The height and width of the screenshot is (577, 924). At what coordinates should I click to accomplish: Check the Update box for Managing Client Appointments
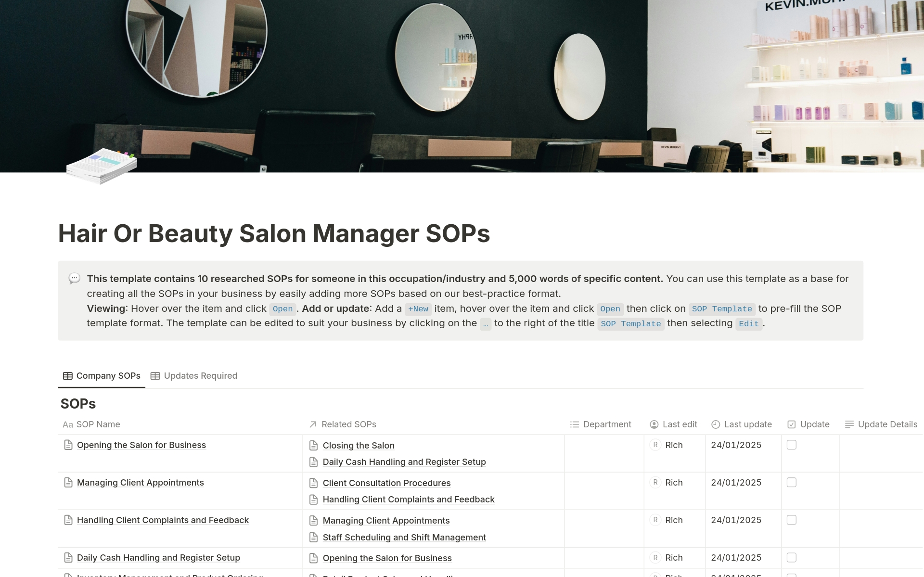[792, 482]
